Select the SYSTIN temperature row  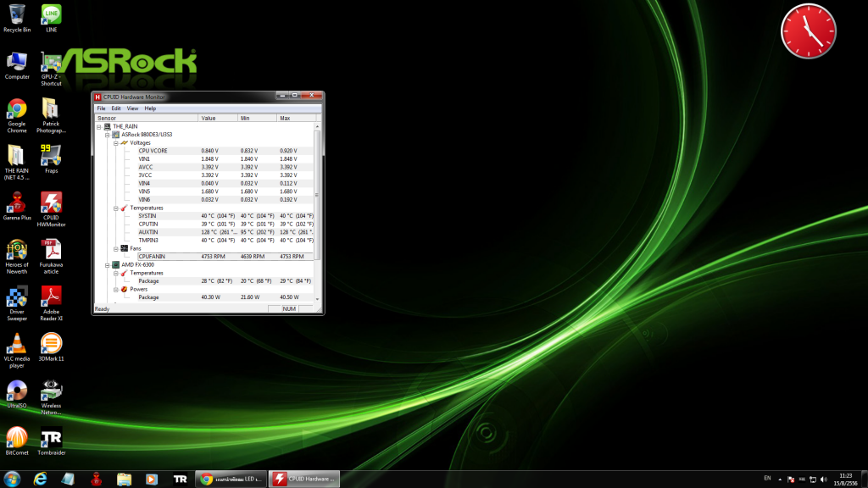[224, 216]
